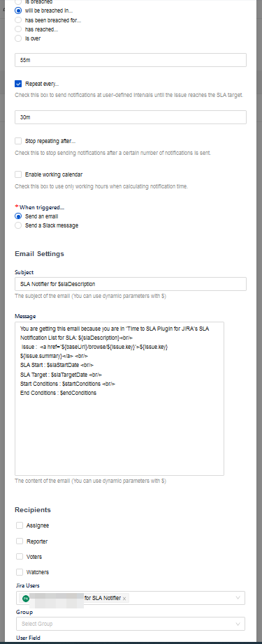Image resolution: width=262 pixels, height=644 pixels.
Task: Click the working hours calendar hint text
Action: click(x=101, y=186)
